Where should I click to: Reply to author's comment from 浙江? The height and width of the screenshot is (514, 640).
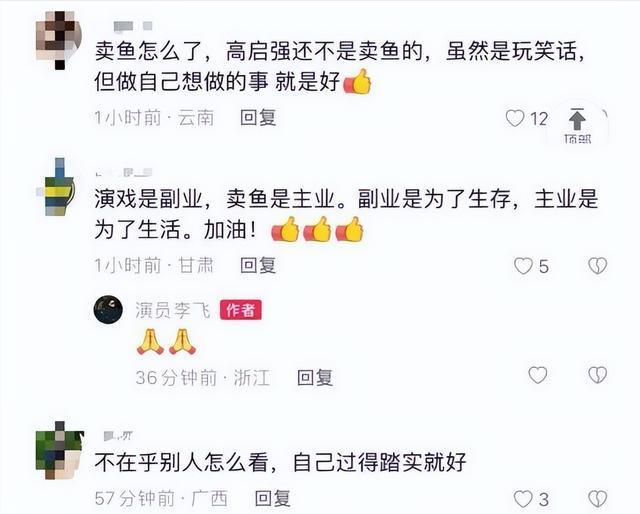tap(315, 377)
